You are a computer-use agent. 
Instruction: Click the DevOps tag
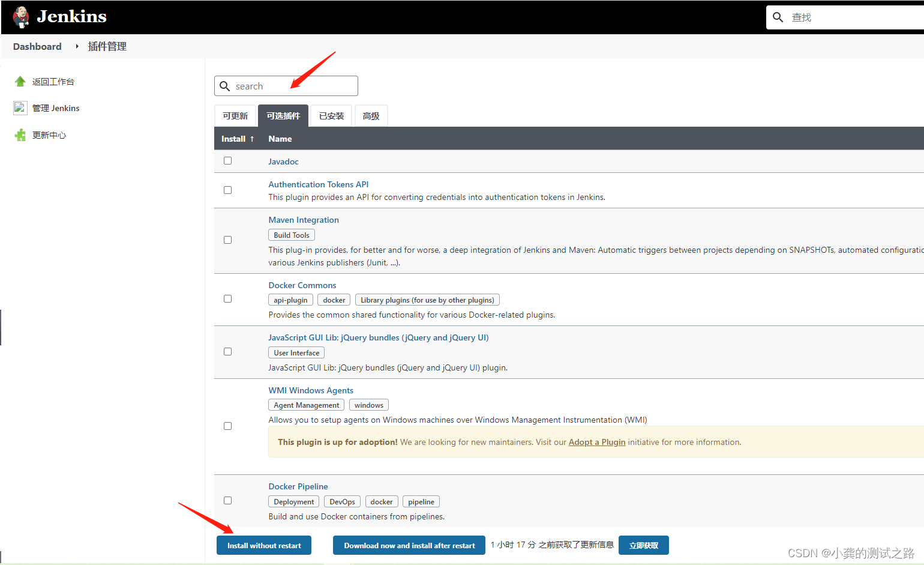tap(343, 502)
